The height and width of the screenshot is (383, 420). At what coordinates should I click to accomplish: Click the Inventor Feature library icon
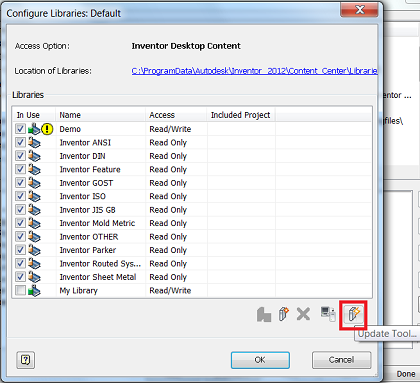[34, 169]
